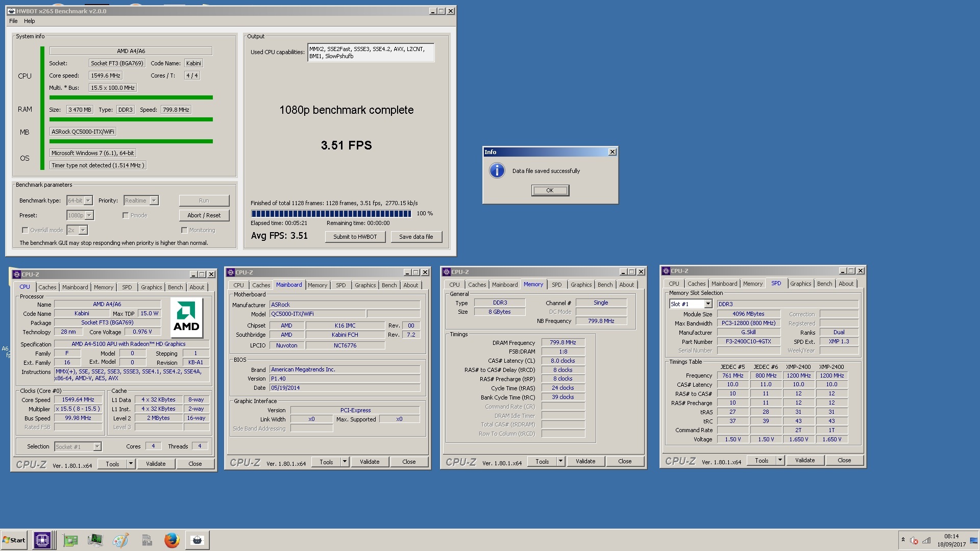Open the Windows Start menu
The image size is (980, 551).
[x=14, y=540]
